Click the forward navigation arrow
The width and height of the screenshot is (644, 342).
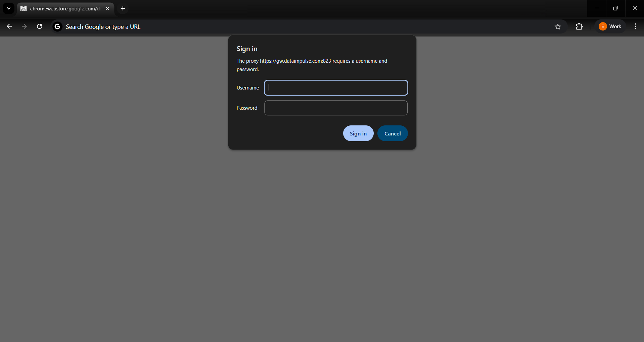click(24, 26)
